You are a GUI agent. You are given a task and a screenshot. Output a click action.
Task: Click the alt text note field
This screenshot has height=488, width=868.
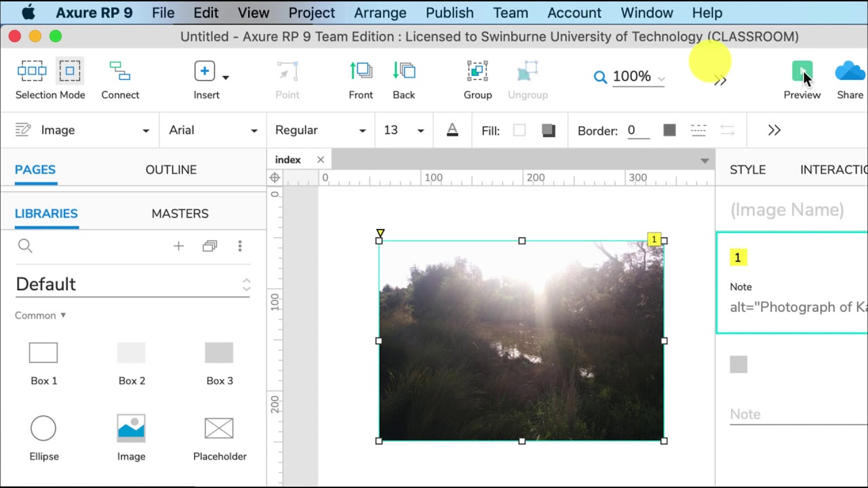click(x=799, y=307)
